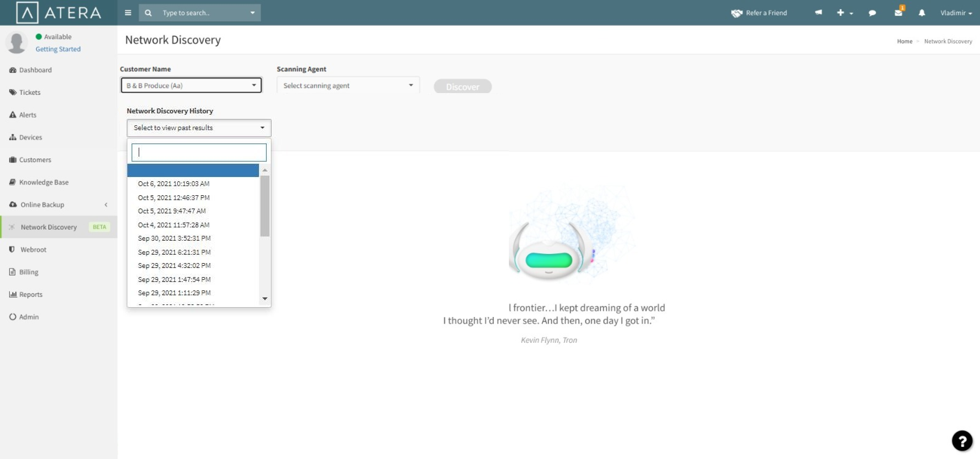Click the Refer a Friend handshake icon
This screenshot has height=459, width=980.
point(736,13)
